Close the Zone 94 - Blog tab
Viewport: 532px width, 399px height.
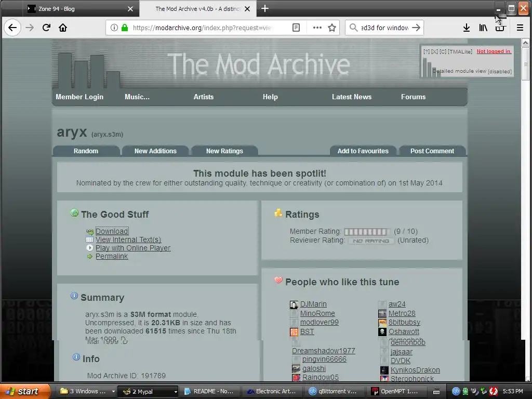[130, 9]
